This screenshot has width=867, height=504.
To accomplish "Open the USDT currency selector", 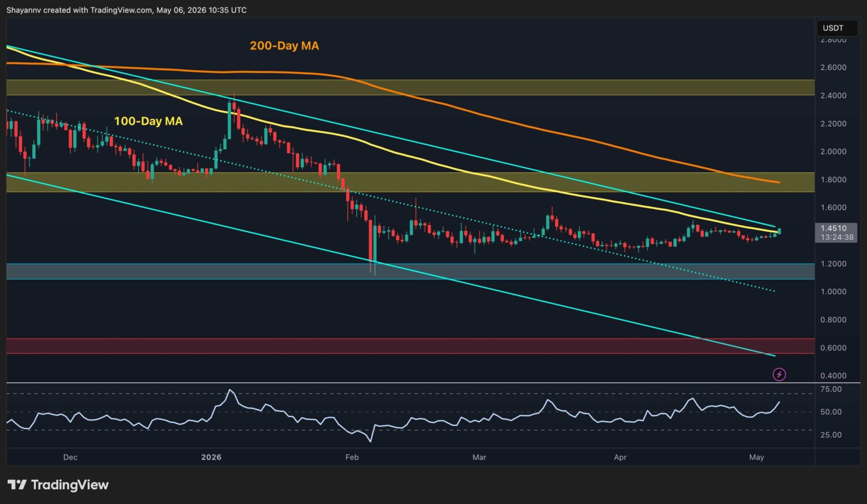I will [x=837, y=28].
